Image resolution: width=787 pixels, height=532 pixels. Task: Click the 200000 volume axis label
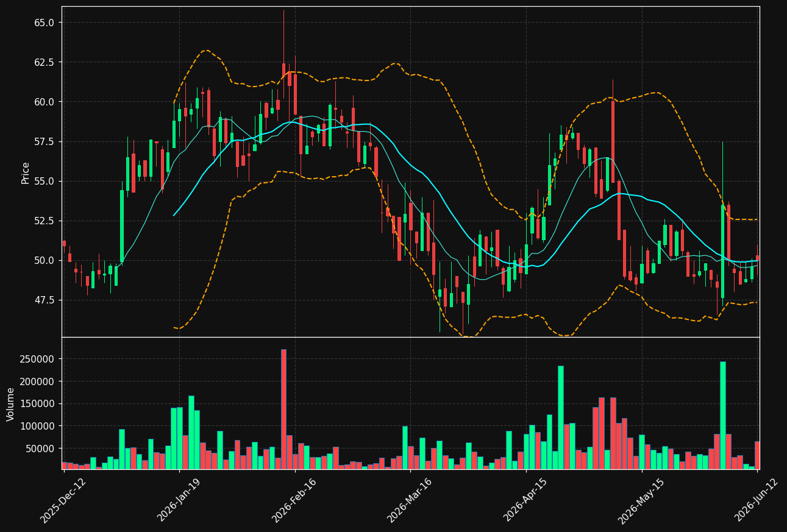38,381
